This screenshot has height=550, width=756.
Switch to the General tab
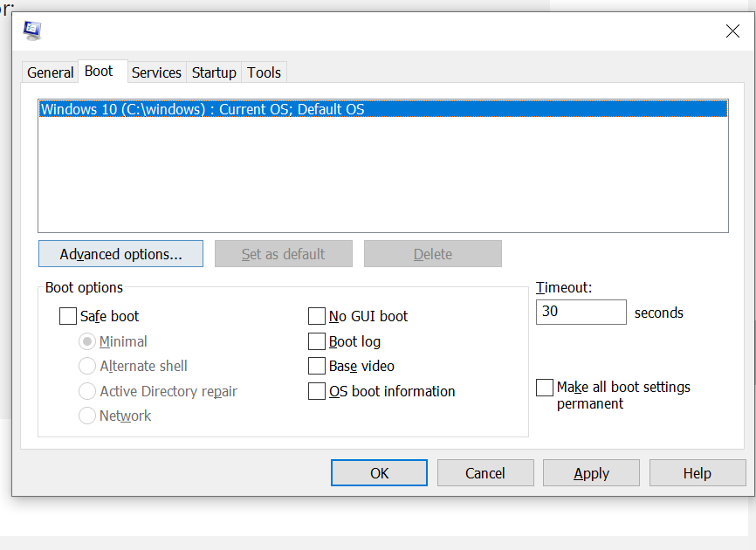coord(50,72)
